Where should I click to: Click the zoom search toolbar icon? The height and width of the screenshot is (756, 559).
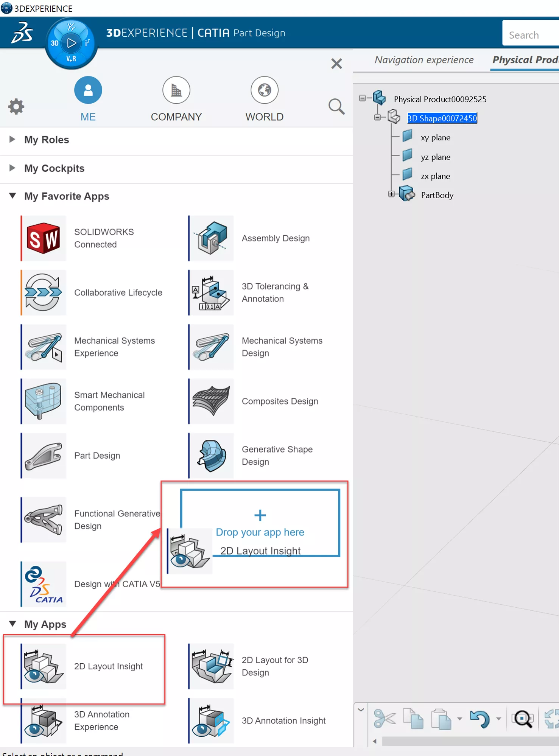[x=523, y=719]
